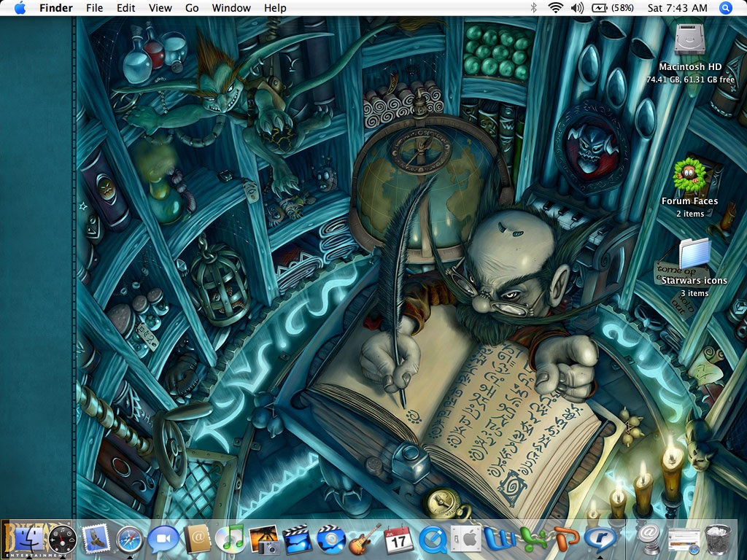The width and height of the screenshot is (747, 560).
Task: Open Finder from the Dock
Action: pos(28,540)
